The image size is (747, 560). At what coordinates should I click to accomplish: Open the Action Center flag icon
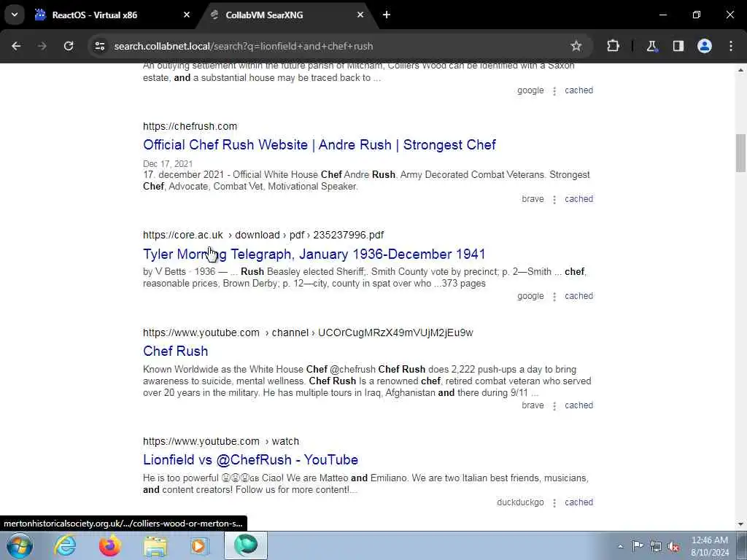point(638,546)
